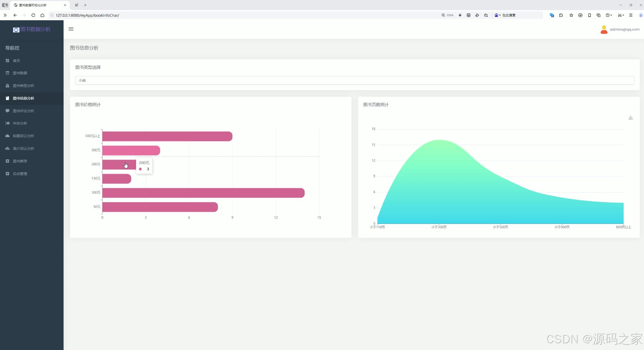Image resolution: width=644 pixels, height=350 pixels.
Task: Open browser downloads icon in toolbar
Action: (580, 15)
